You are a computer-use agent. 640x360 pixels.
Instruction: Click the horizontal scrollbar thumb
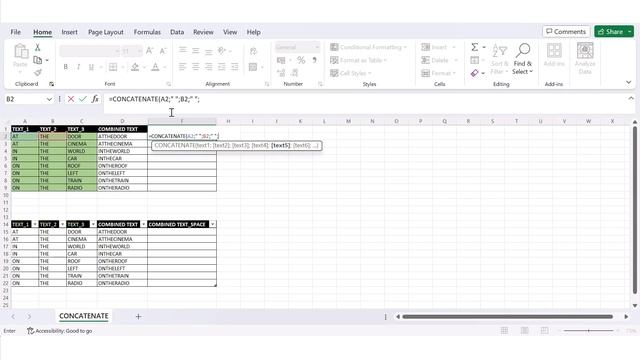(507, 316)
